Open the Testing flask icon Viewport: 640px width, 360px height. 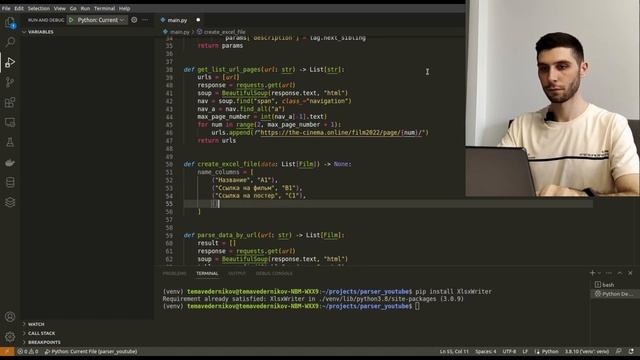10,142
